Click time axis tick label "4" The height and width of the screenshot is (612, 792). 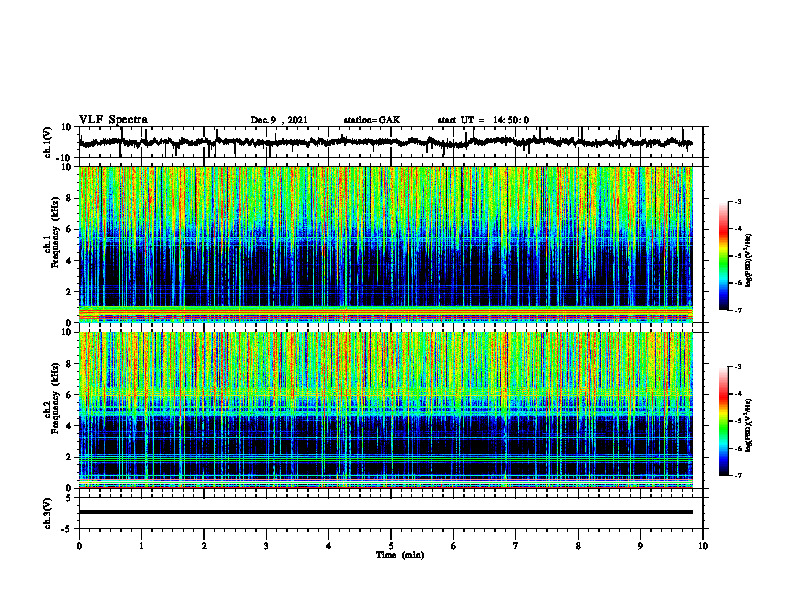[x=329, y=546]
